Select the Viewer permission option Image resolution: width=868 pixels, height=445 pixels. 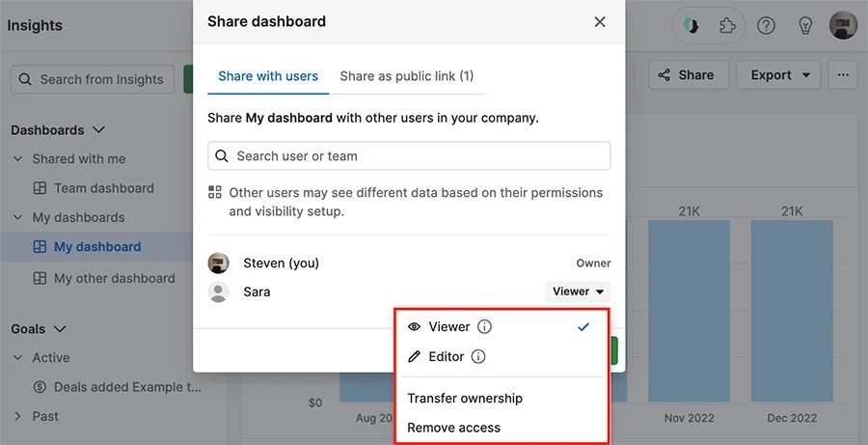(x=502, y=327)
